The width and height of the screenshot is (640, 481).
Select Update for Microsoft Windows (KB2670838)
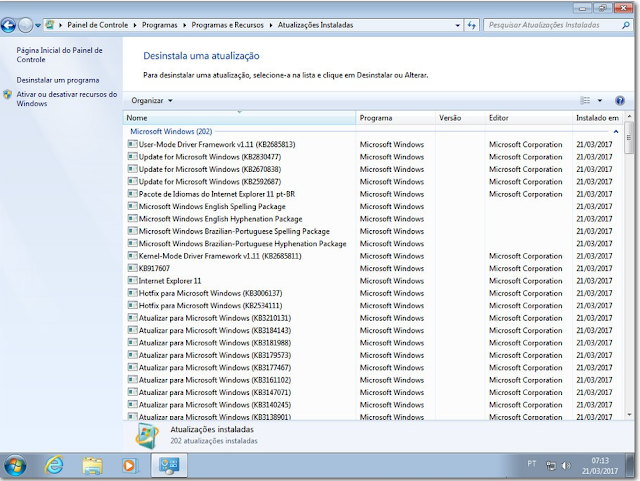[373, 169]
